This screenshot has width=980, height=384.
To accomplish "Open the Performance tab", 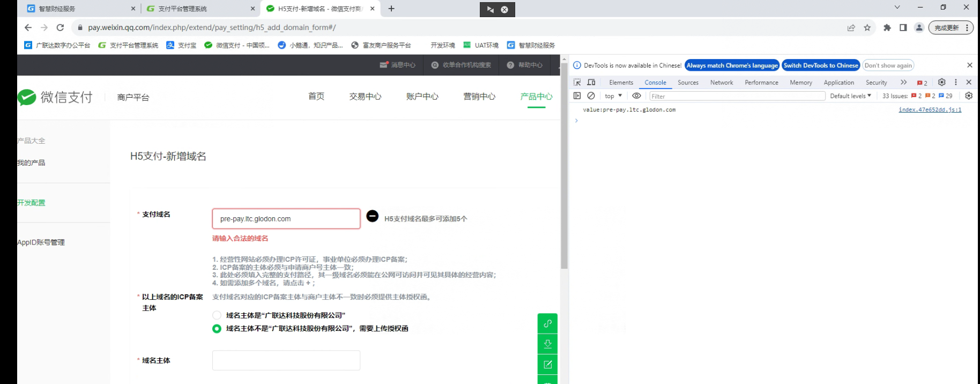I will [761, 83].
